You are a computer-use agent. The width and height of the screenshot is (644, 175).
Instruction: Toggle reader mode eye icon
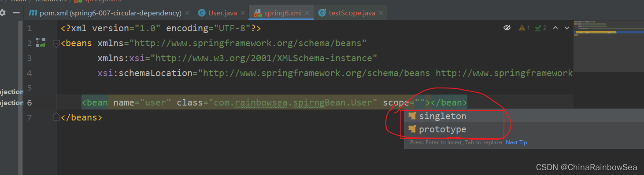507,28
